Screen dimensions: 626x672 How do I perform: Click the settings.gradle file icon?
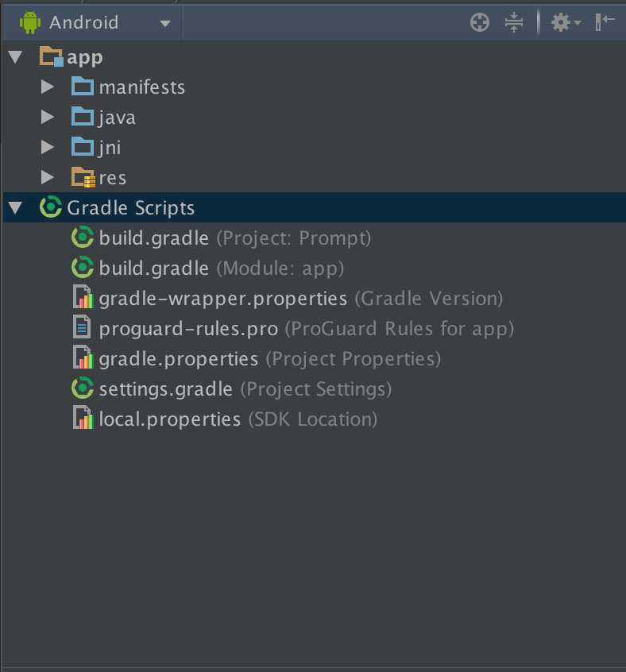click(83, 388)
